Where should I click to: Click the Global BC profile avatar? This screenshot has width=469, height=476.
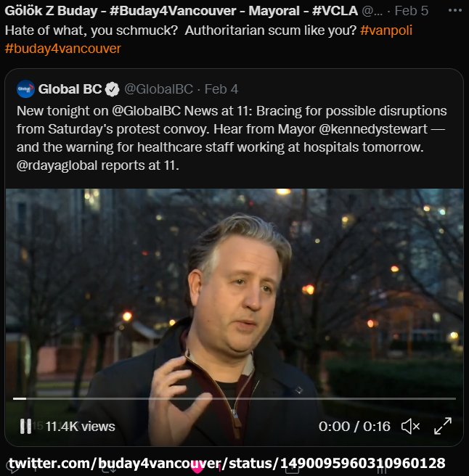coord(25,89)
